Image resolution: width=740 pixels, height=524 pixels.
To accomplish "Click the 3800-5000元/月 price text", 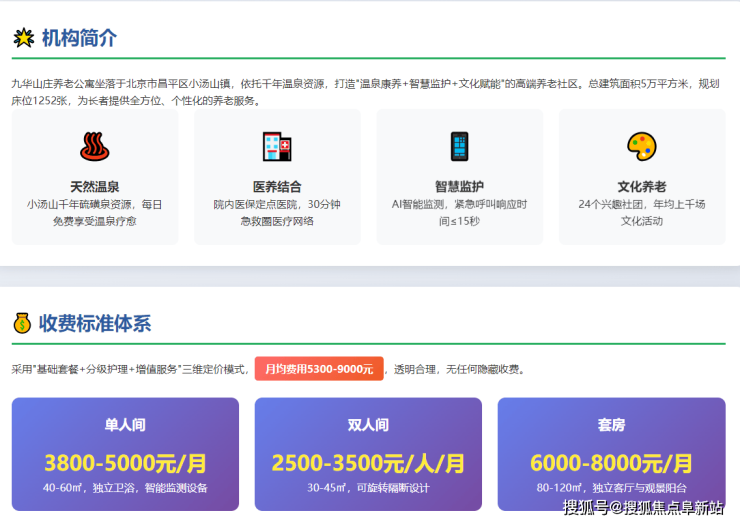I will point(125,463).
